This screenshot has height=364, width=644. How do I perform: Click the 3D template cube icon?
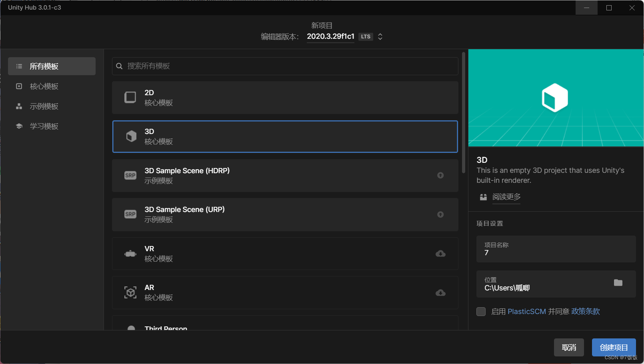tap(131, 136)
